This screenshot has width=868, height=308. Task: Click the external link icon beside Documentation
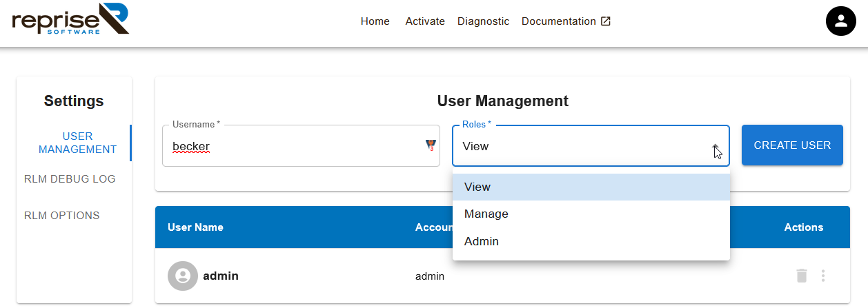coord(606,21)
